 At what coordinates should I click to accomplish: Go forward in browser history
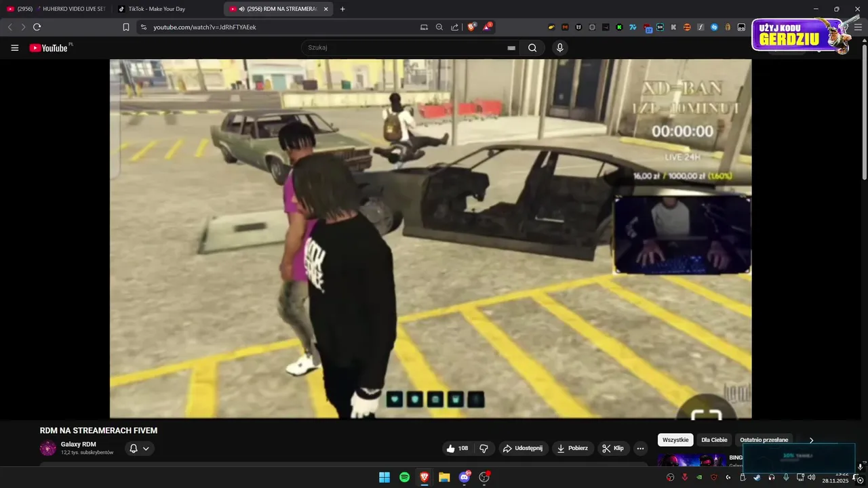click(23, 27)
